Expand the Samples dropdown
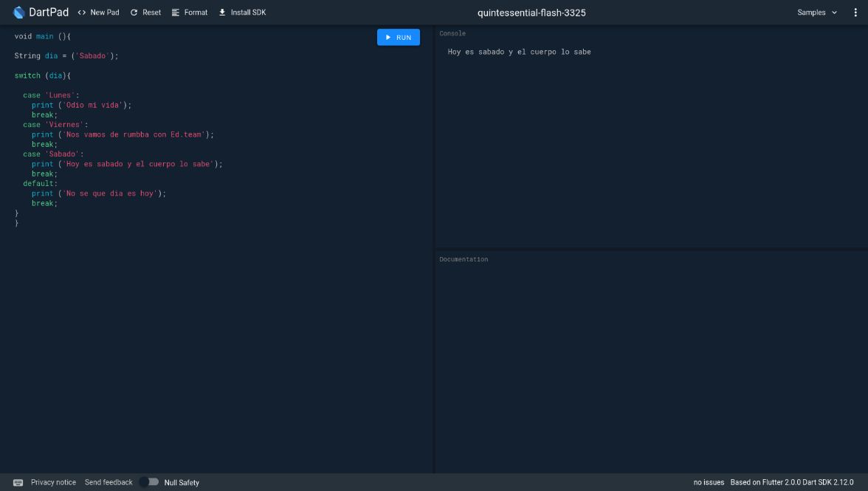Image resolution: width=868 pixels, height=491 pixels. coord(817,13)
